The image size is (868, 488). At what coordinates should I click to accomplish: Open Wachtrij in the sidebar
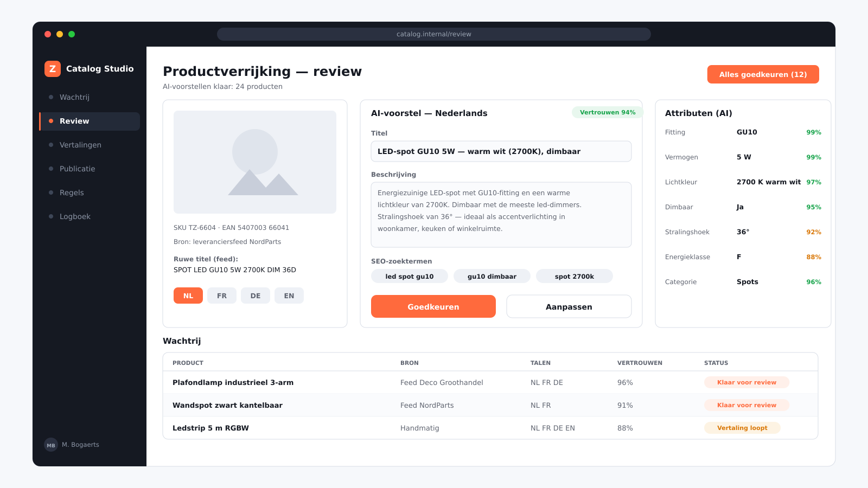pos(90,97)
